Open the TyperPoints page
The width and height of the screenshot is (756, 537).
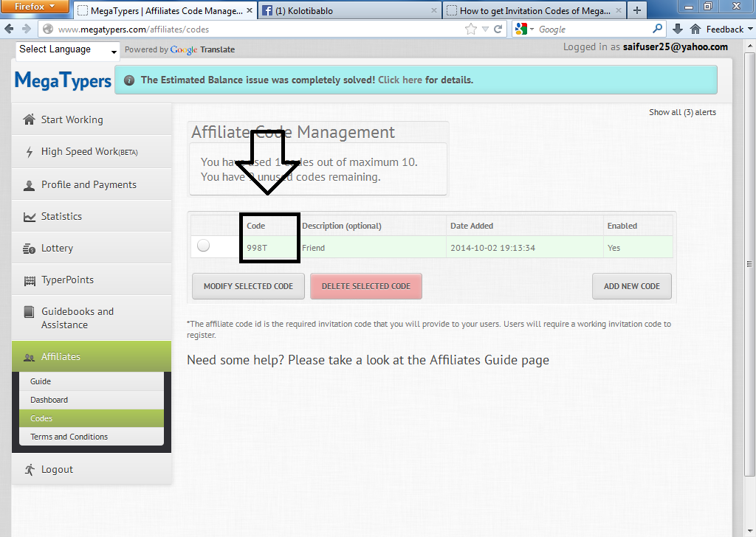click(x=92, y=280)
